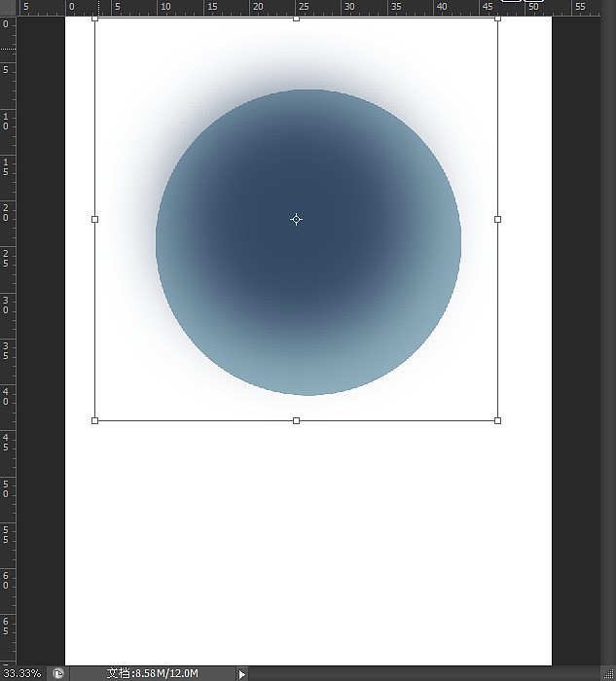Image resolution: width=616 pixels, height=681 pixels.
Task: Click the transform center reference point crosshair
Action: [296, 219]
